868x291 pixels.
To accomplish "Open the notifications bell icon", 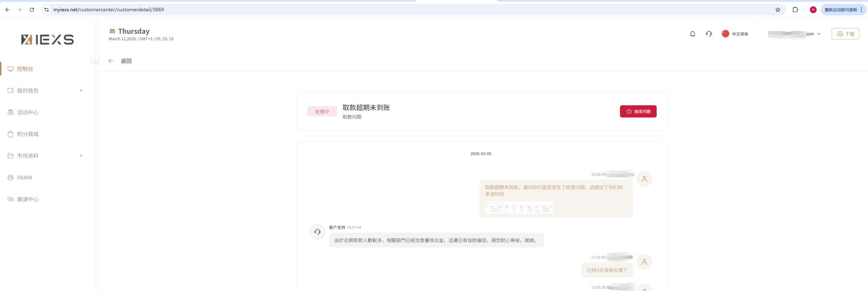I will click(693, 34).
